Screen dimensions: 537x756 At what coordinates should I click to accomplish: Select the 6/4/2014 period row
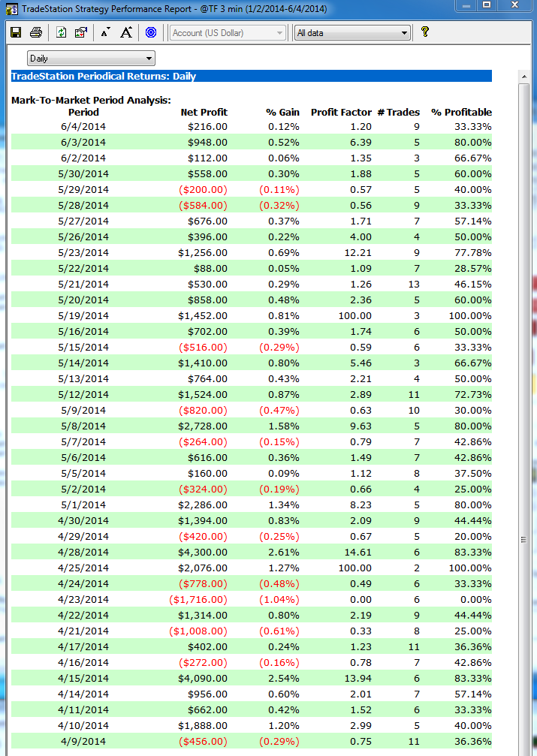(84, 126)
